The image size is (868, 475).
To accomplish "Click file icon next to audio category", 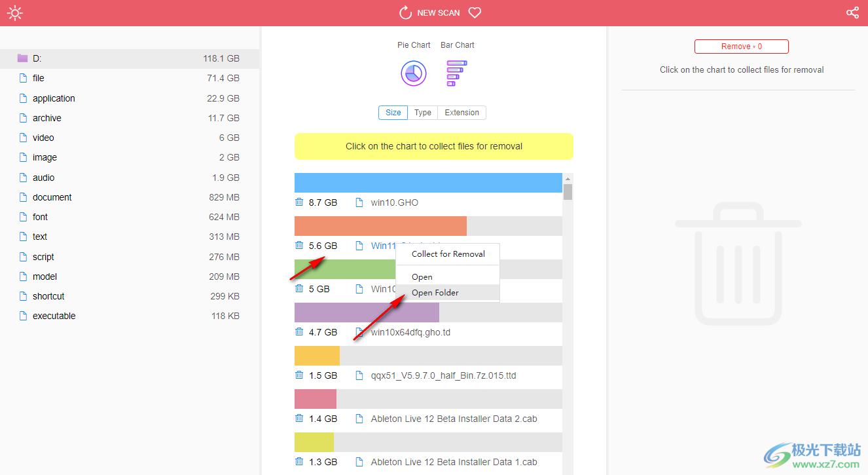I will click(23, 178).
